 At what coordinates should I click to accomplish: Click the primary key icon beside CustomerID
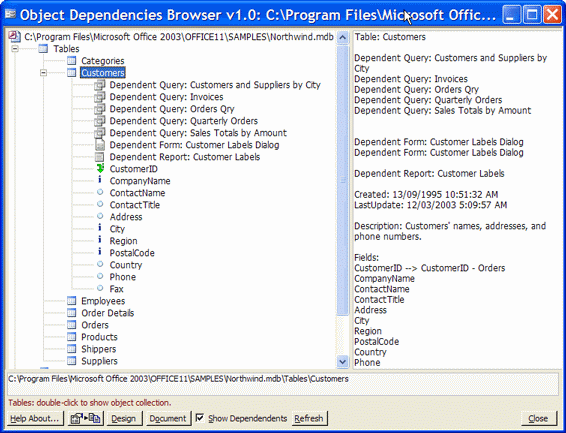pos(100,169)
